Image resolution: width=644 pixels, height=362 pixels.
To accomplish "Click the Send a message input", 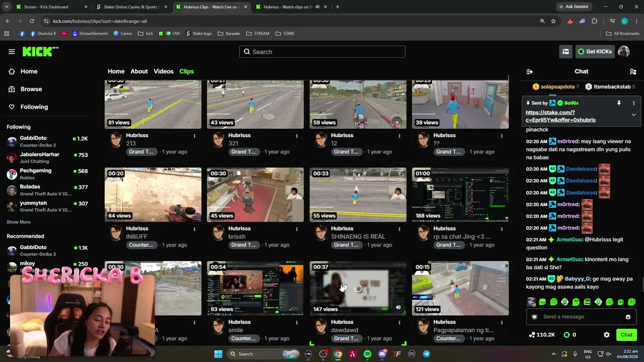I will [x=581, y=317].
